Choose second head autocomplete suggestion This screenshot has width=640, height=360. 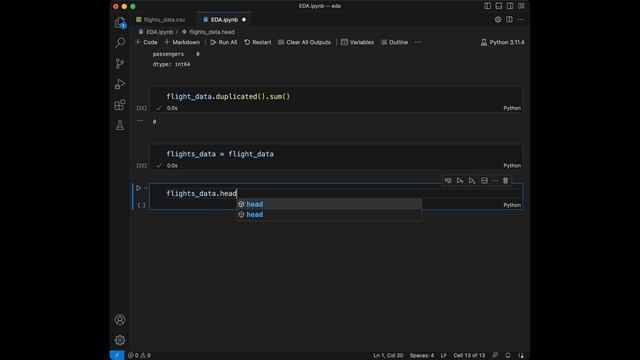point(329,214)
